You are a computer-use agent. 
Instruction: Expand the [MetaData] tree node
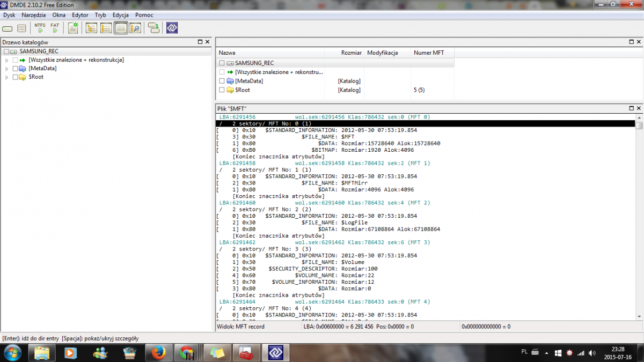[x=7, y=69]
